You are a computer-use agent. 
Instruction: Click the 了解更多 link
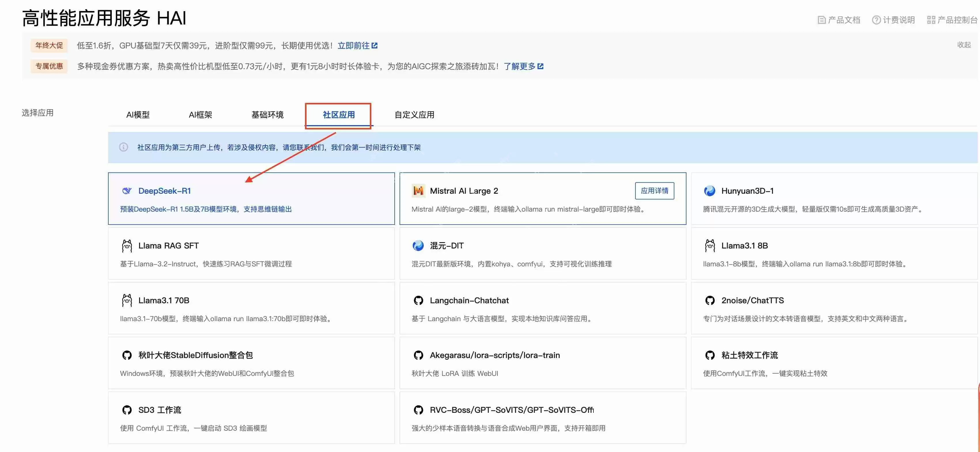pos(521,66)
